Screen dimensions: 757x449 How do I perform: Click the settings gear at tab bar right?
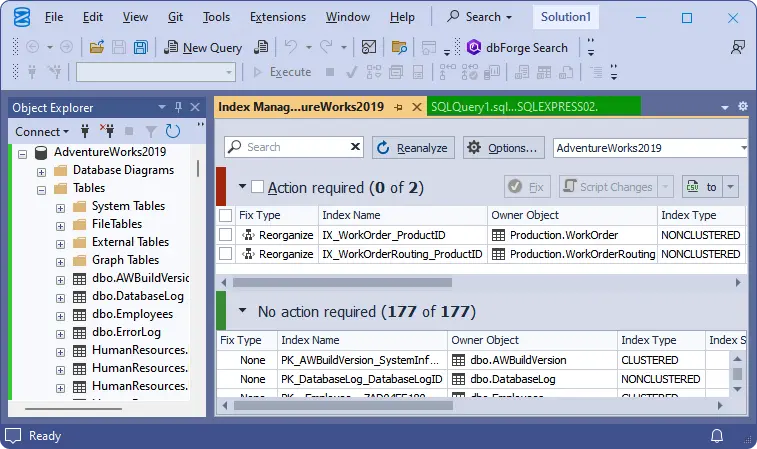click(742, 106)
